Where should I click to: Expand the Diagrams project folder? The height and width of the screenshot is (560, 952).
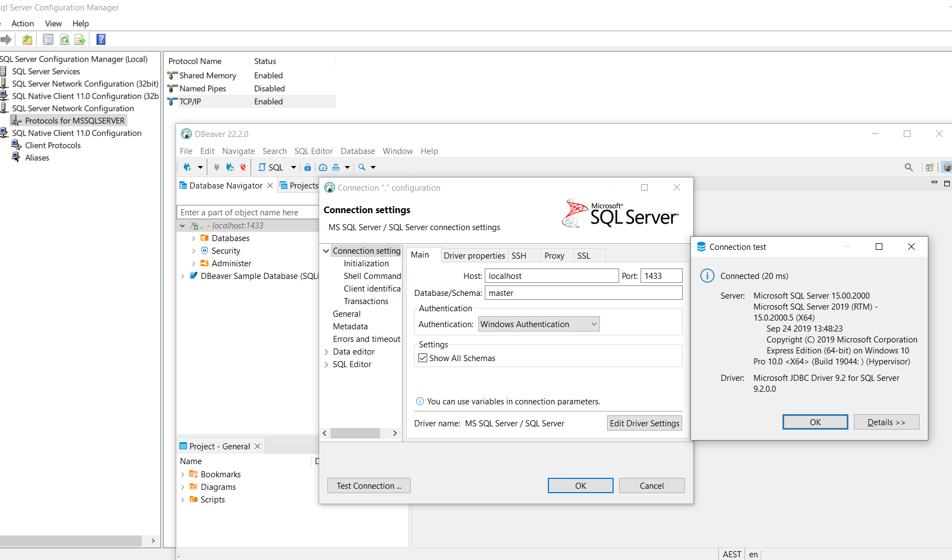coord(183,487)
